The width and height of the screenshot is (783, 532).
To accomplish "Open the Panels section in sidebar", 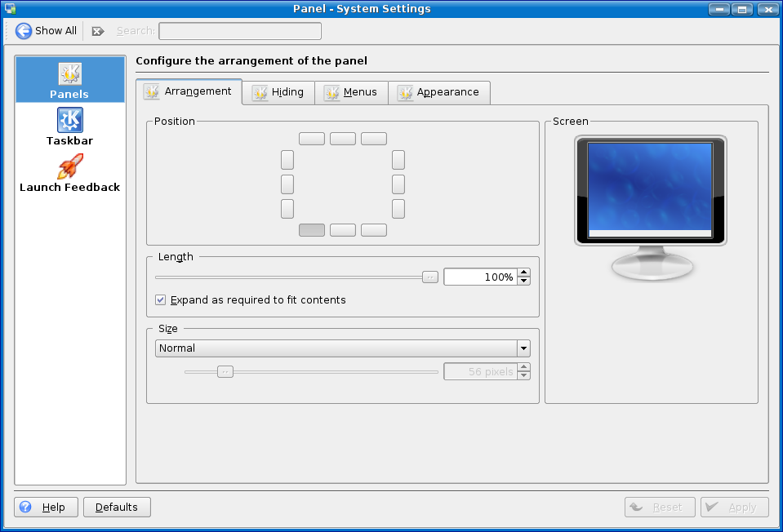I will coord(70,80).
